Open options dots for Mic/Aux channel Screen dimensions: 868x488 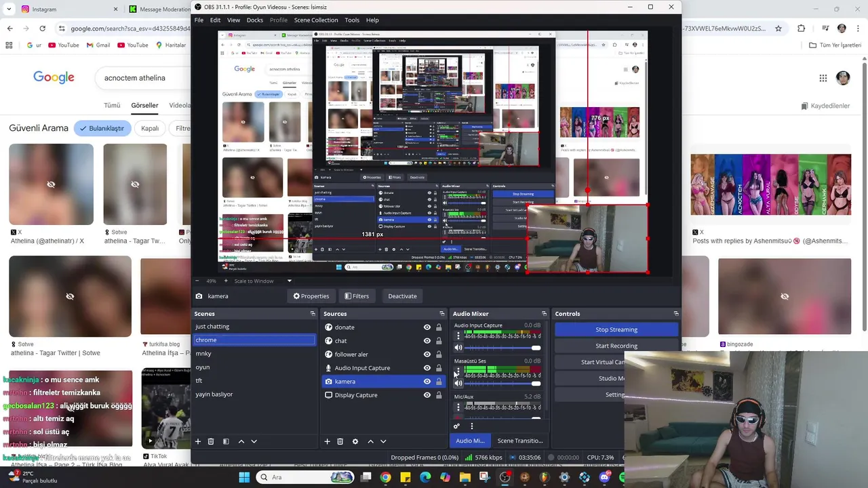[x=458, y=407]
